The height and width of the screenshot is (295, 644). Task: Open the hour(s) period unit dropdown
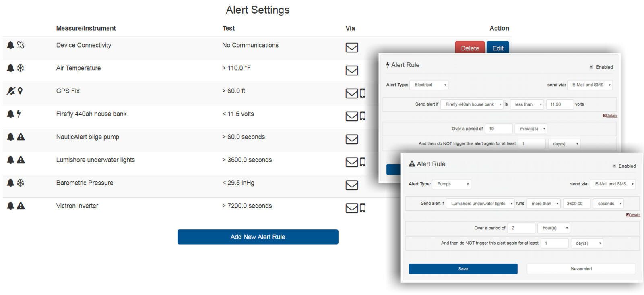point(554,228)
